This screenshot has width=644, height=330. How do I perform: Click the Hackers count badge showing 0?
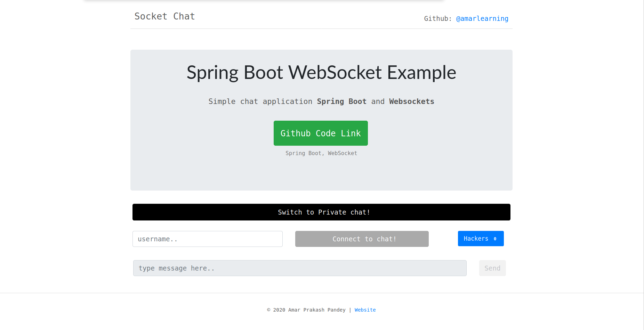point(495,239)
